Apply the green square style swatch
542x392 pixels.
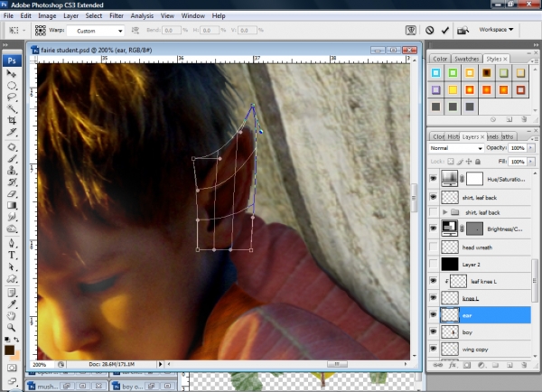pos(453,72)
